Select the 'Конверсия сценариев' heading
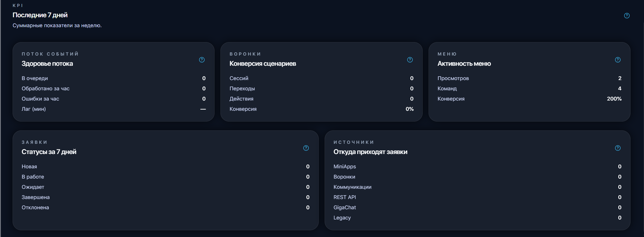The height and width of the screenshot is (237, 644). point(263,64)
